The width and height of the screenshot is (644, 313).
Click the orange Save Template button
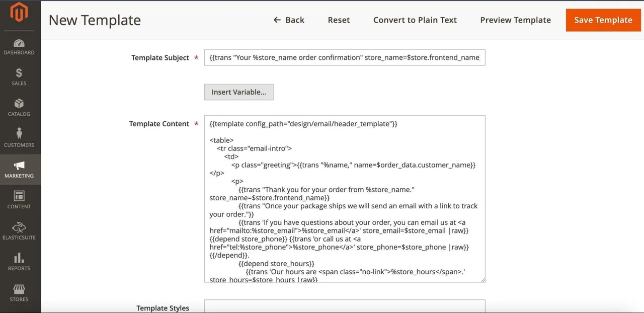pyautogui.click(x=603, y=20)
